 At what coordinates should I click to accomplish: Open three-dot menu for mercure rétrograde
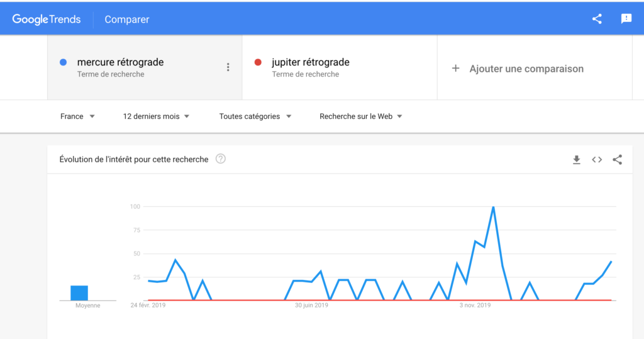228,67
